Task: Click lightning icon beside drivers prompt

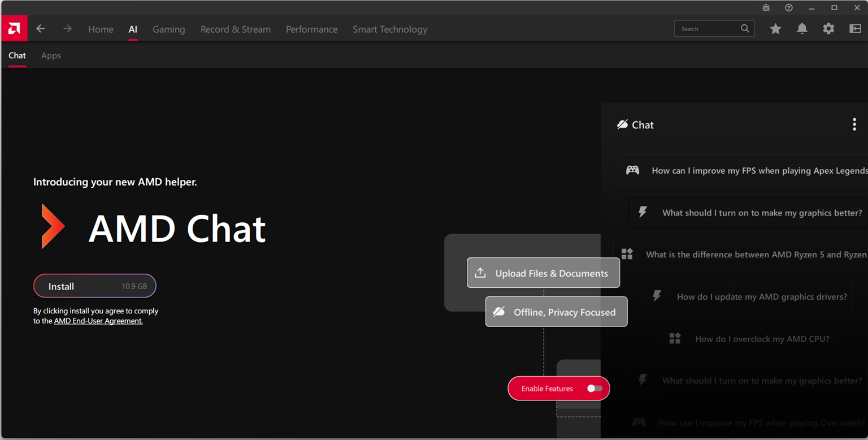Action: [x=657, y=296]
